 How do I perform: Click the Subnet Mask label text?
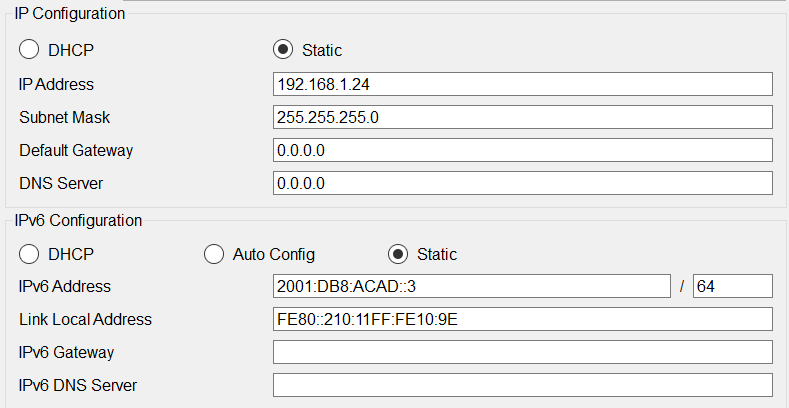coord(64,117)
